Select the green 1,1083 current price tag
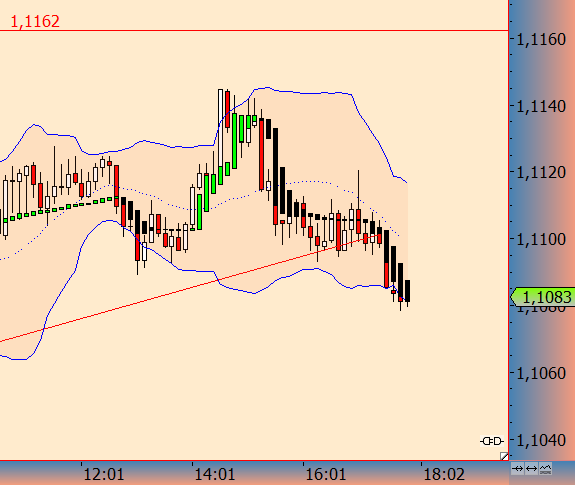 click(543, 297)
